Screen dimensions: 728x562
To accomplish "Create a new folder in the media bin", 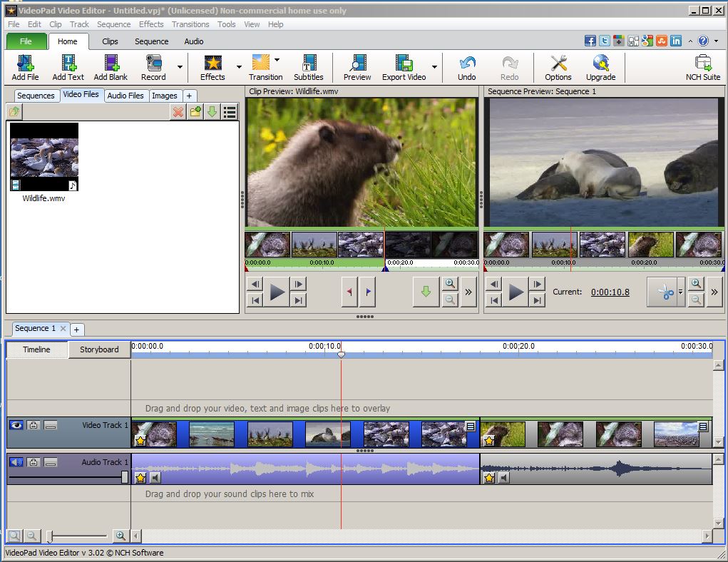I will tap(195, 111).
